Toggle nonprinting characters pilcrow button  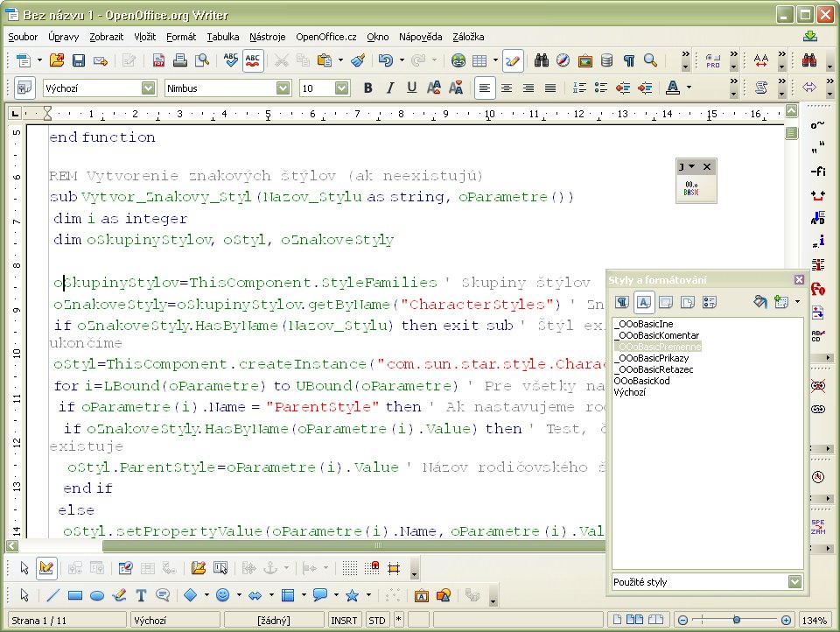click(628, 60)
